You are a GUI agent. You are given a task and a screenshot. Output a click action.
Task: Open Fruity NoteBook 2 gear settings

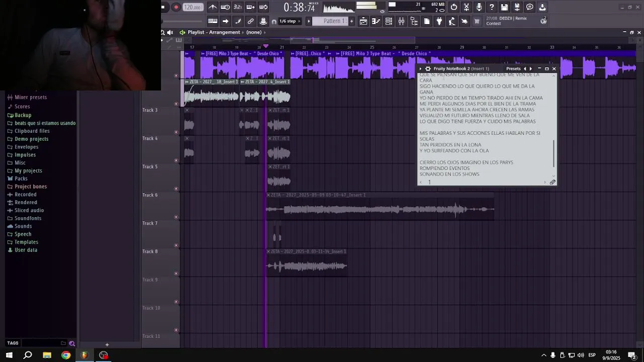click(x=428, y=68)
